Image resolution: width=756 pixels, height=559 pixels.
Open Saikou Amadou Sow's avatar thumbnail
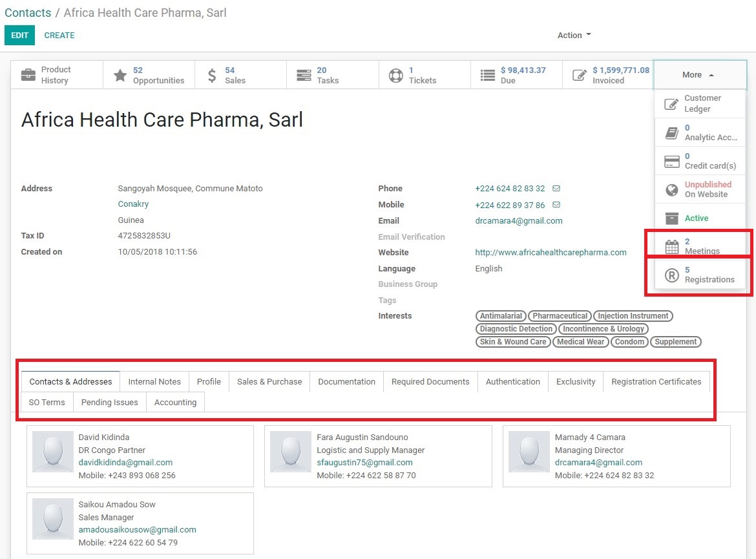coord(52,518)
